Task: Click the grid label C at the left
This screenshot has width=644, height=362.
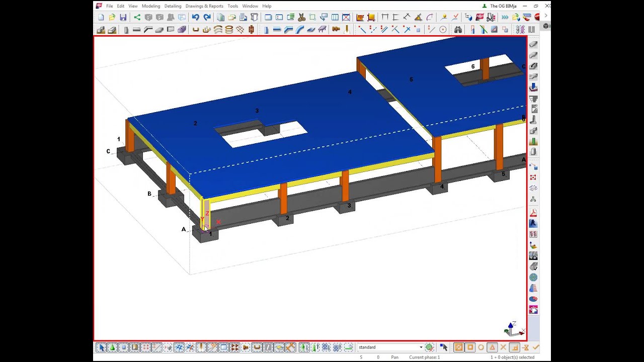Action: point(108,151)
